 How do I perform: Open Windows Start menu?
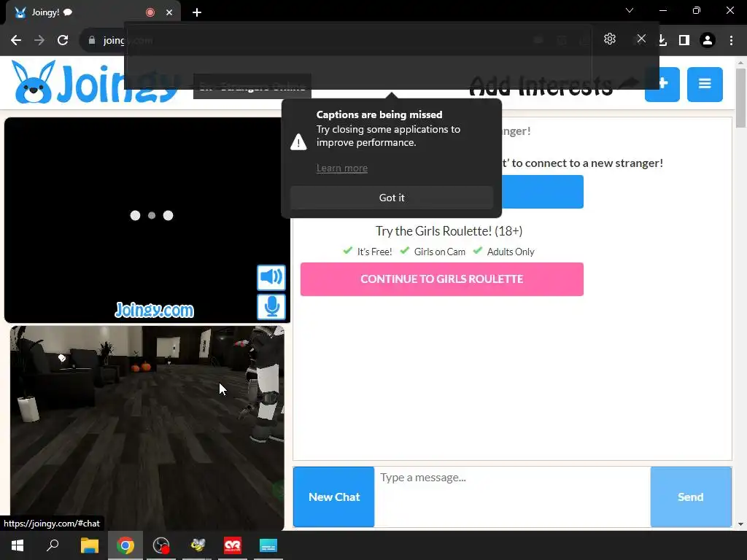click(18, 545)
